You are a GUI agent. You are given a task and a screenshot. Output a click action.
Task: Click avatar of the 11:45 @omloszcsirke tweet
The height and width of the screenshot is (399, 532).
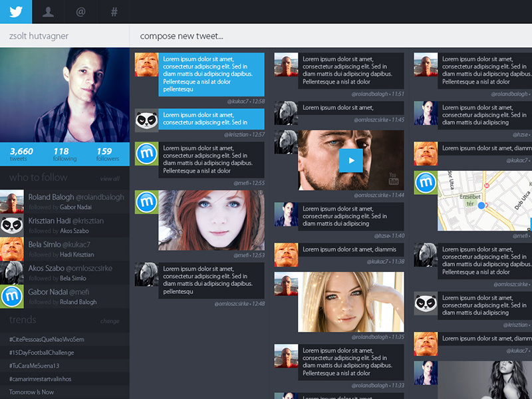click(x=286, y=113)
